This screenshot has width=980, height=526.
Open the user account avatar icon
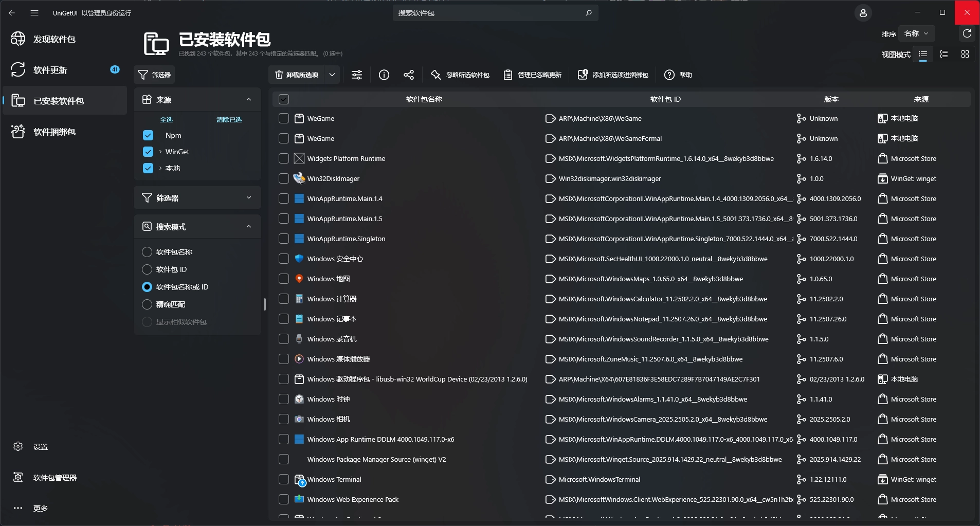point(863,13)
